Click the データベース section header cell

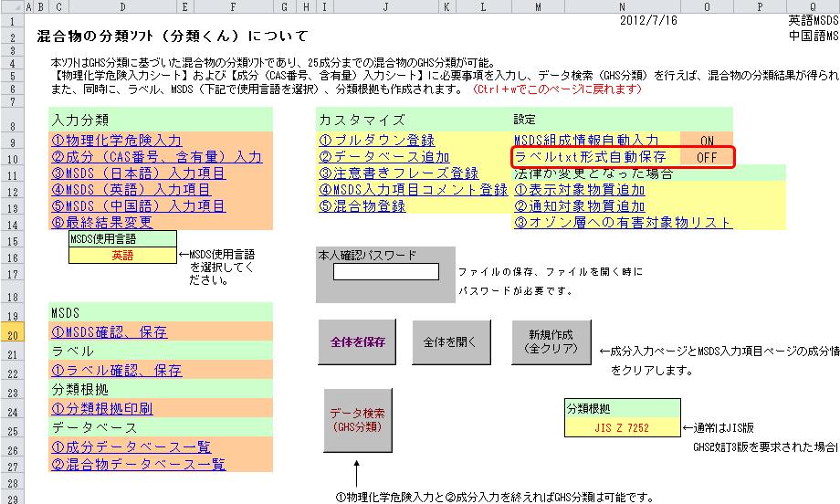[x=161, y=427]
